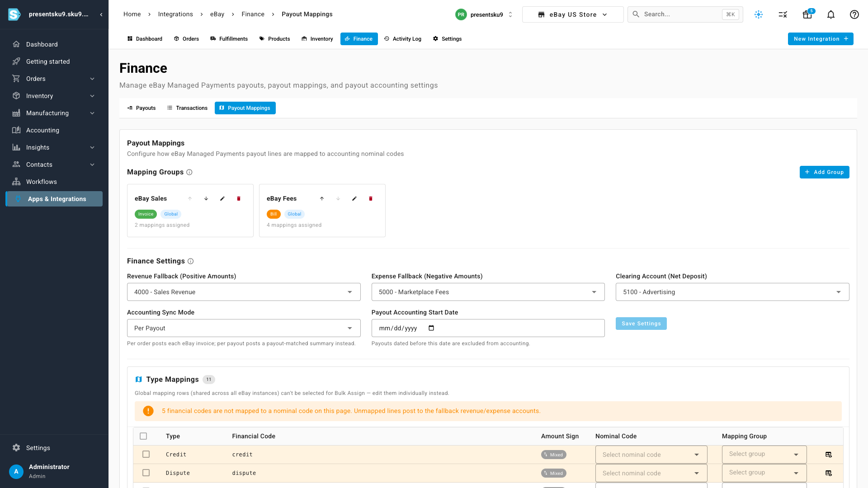Image resolution: width=868 pixels, height=488 pixels.
Task: Switch to the Transactions tab
Action: click(187, 108)
